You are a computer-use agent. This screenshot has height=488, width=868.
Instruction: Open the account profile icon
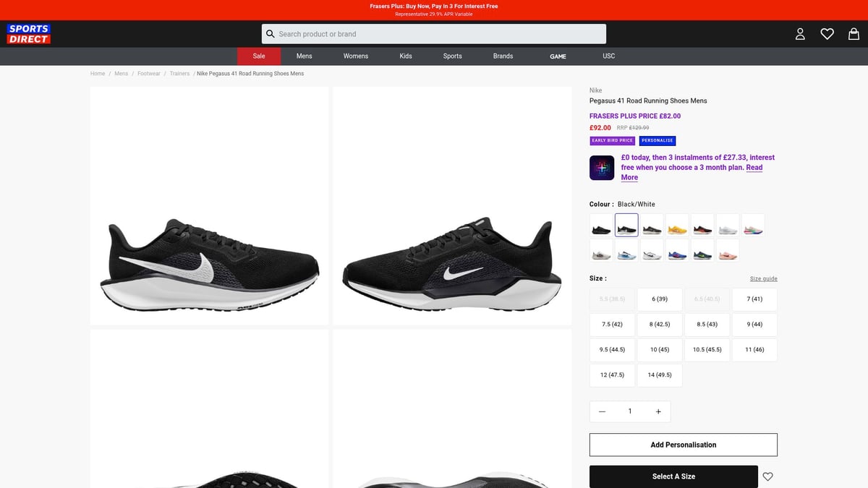800,34
